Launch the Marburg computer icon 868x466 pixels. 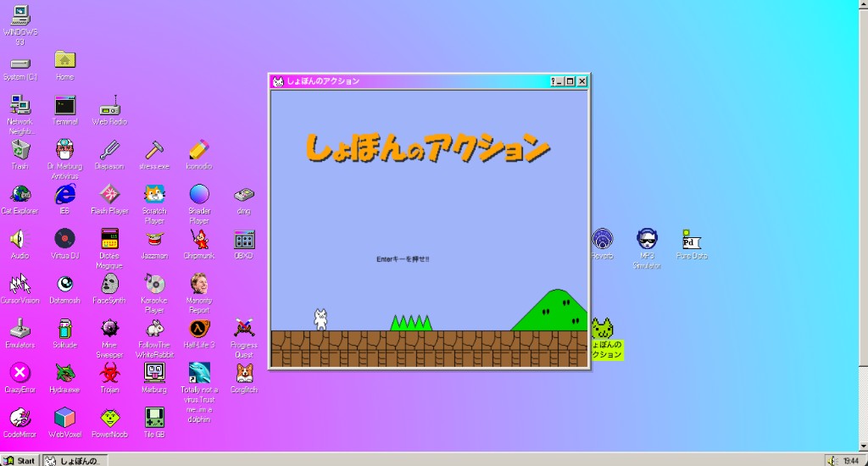point(154,373)
